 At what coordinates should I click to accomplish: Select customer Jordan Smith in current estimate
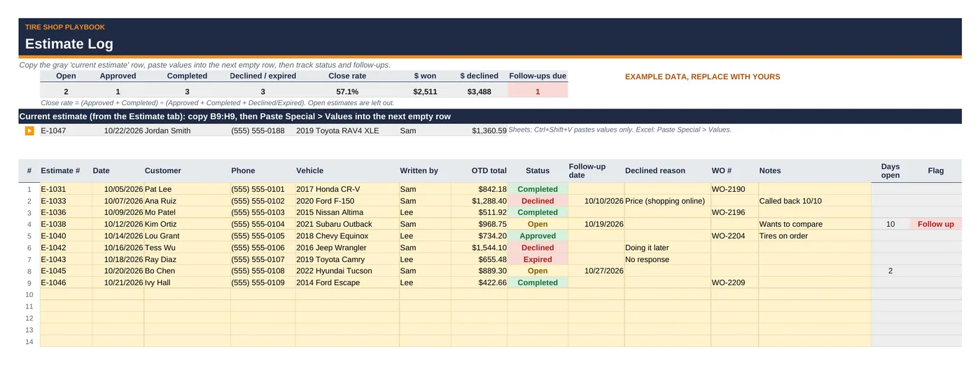point(187,130)
